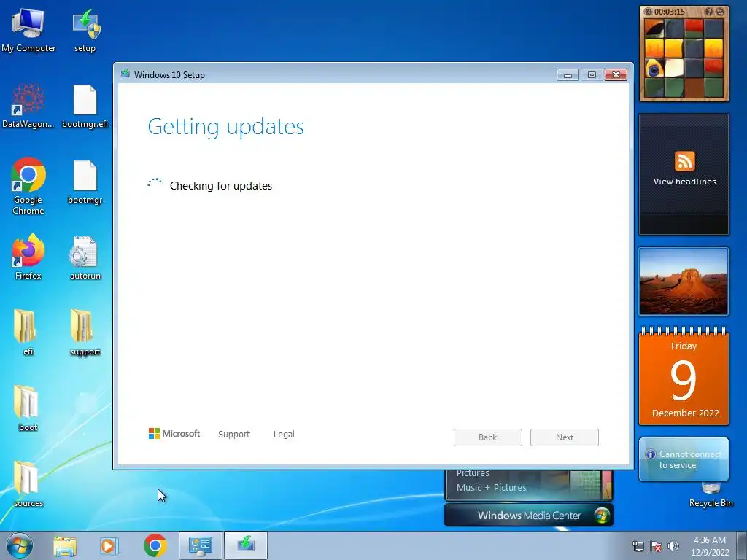The height and width of the screenshot is (560, 747).
Task: Select the DataWagon shortcut icon
Action: [28, 106]
